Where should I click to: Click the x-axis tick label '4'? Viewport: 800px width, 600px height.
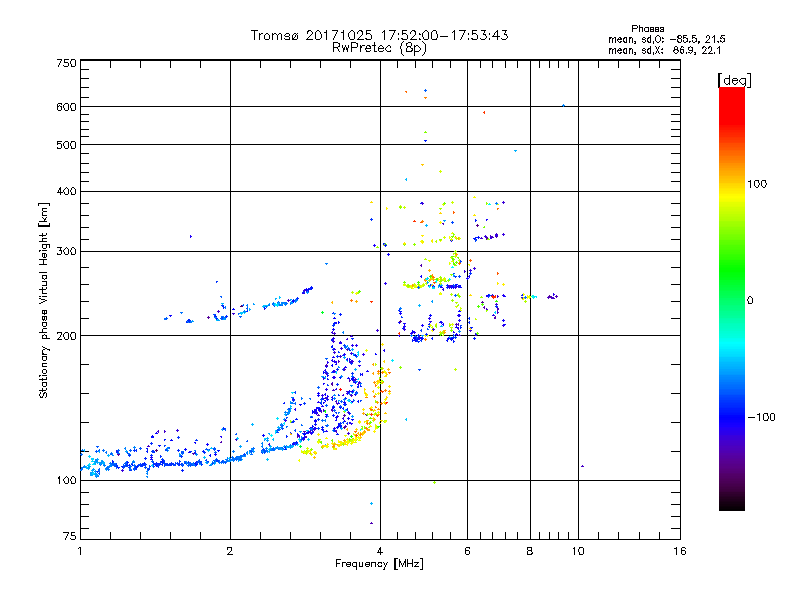[x=380, y=551]
